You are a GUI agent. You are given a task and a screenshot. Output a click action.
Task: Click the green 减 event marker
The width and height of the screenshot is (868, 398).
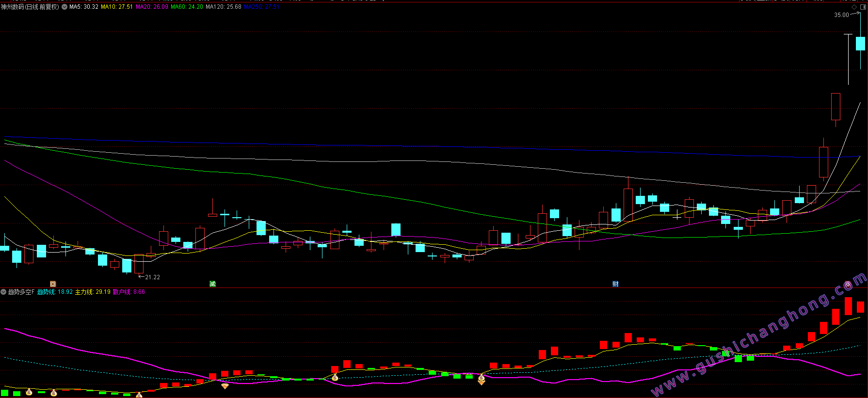212,284
